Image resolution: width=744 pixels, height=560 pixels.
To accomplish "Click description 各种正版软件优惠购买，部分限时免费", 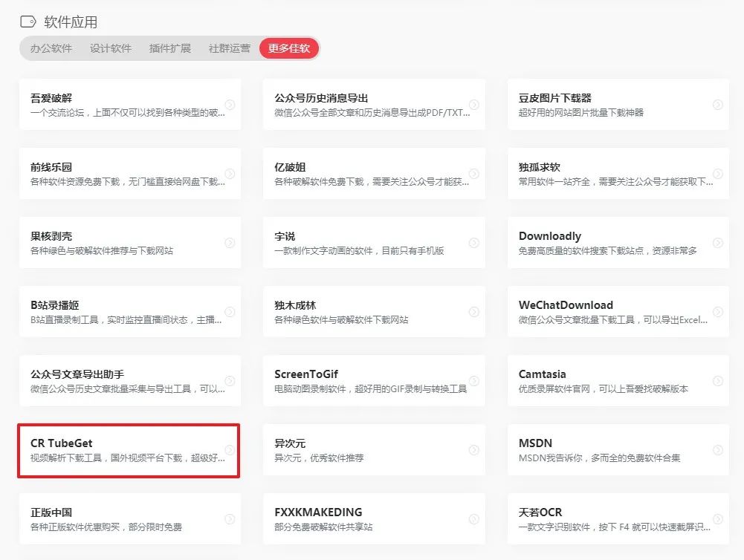I will tap(106, 527).
